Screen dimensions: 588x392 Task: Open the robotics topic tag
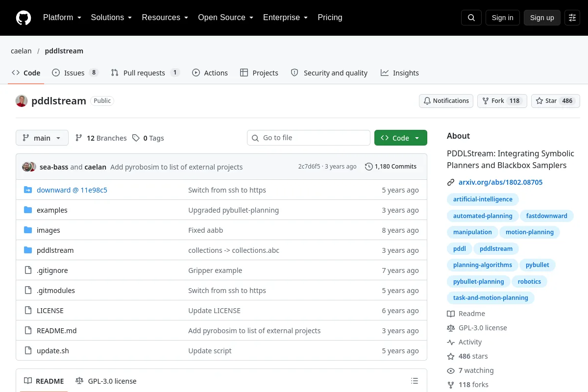529,282
